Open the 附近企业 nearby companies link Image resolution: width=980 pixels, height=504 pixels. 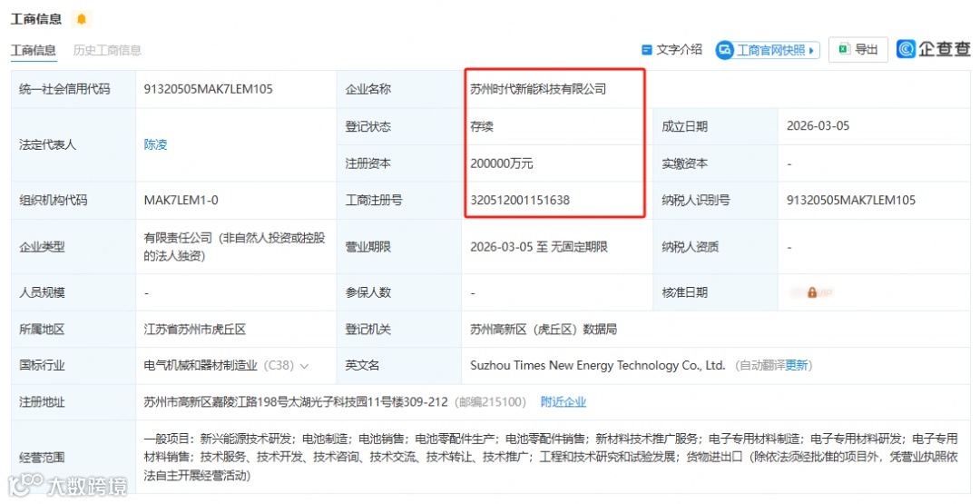pos(563,402)
